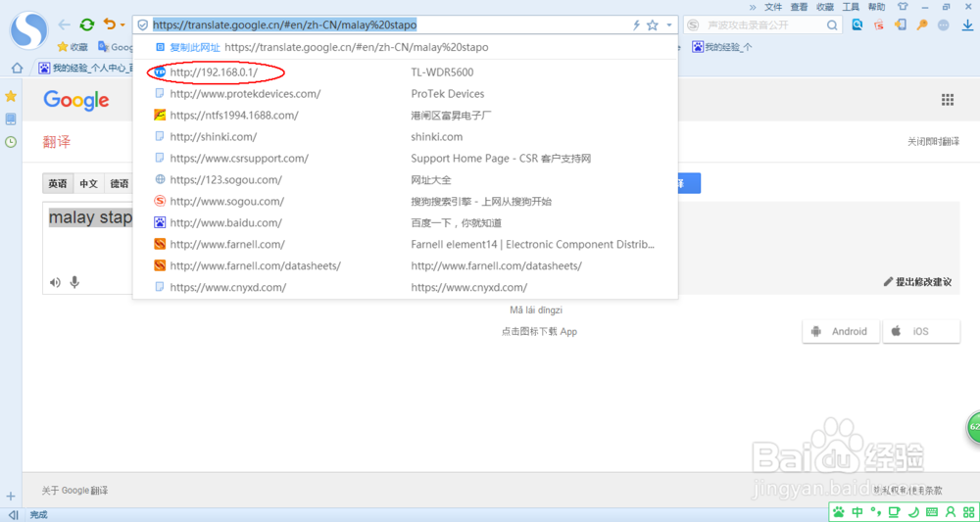
Task: Expand the double-chevron overflow in menu bar
Action: (752, 7)
